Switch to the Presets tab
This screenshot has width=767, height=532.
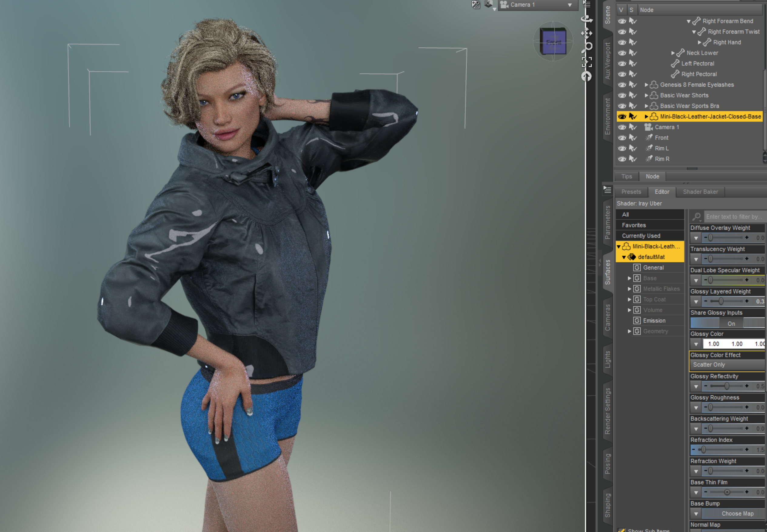[x=631, y=192]
